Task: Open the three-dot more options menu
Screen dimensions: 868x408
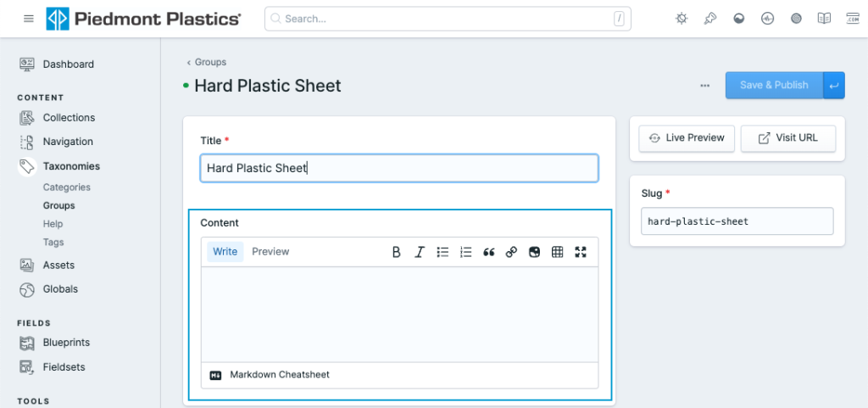Action: (704, 86)
